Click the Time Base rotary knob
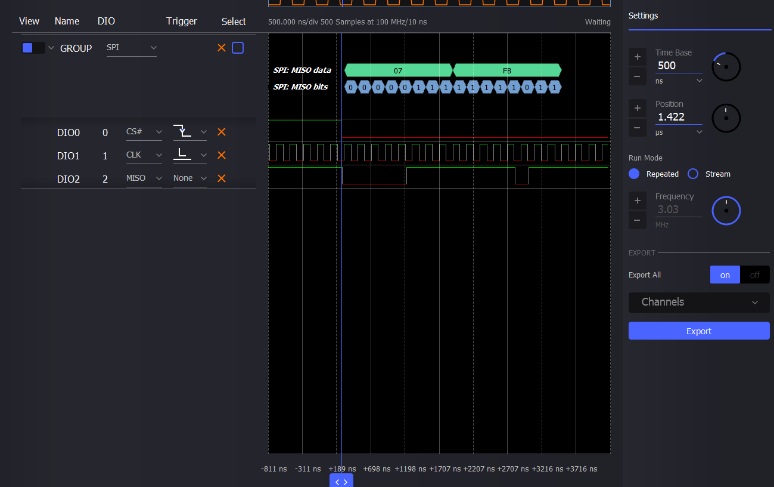 click(726, 67)
